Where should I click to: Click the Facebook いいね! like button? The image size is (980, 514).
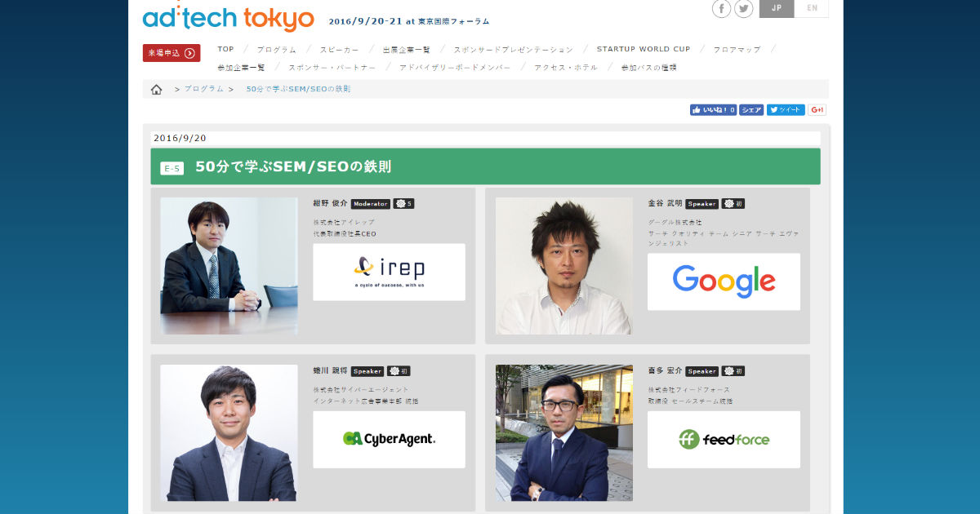[x=713, y=109]
